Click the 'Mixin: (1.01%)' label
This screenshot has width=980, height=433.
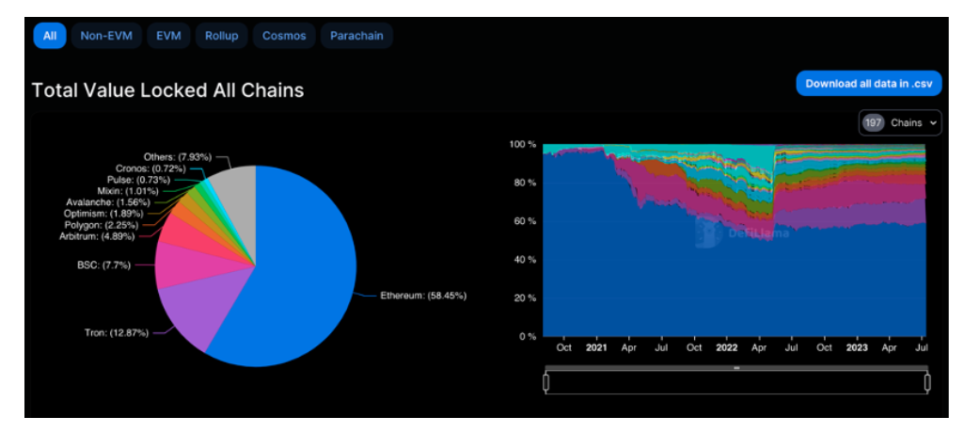[128, 191]
